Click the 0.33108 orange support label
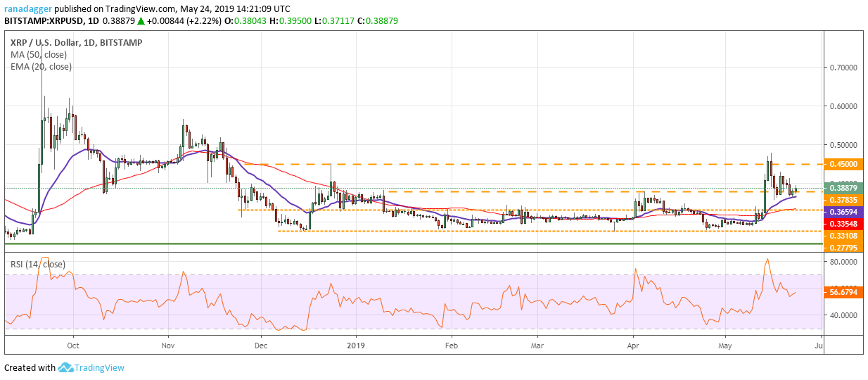The image size is (868, 380). [x=844, y=236]
